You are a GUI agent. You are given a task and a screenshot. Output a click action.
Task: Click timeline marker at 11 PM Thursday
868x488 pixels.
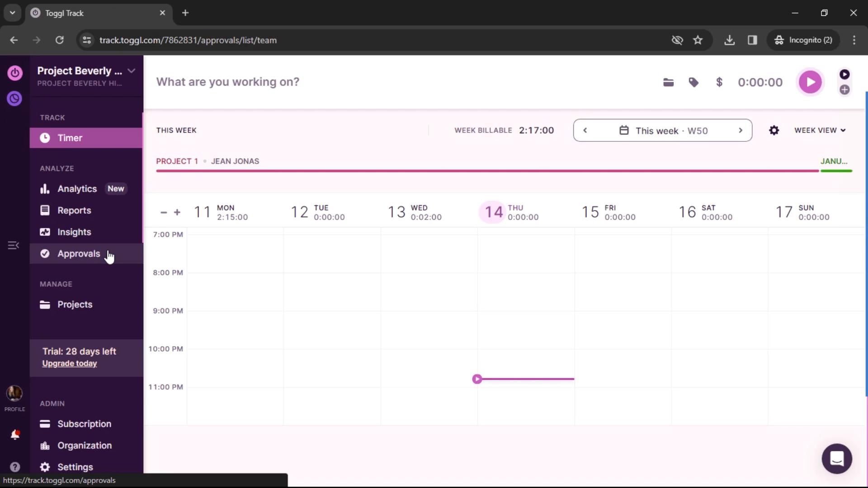pos(477,378)
